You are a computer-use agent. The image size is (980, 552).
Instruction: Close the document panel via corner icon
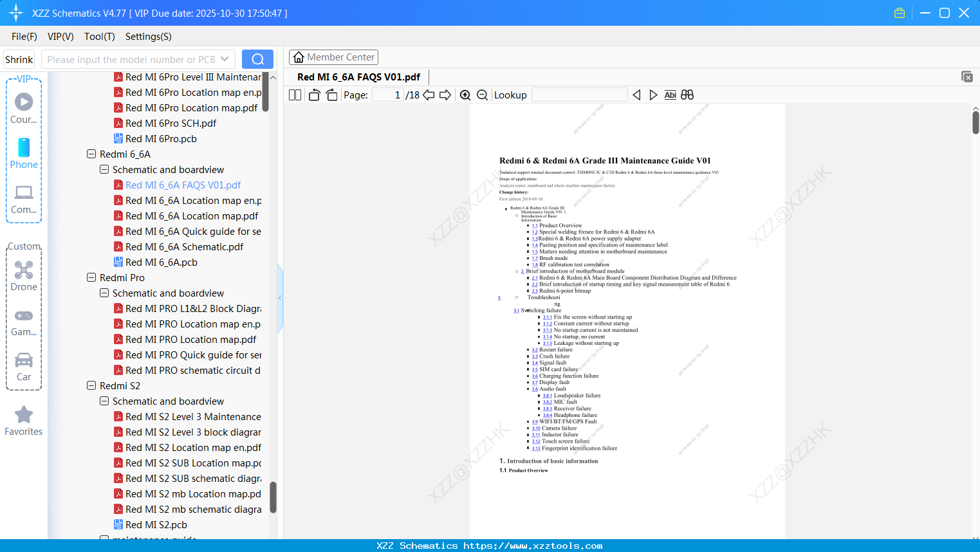tap(967, 77)
